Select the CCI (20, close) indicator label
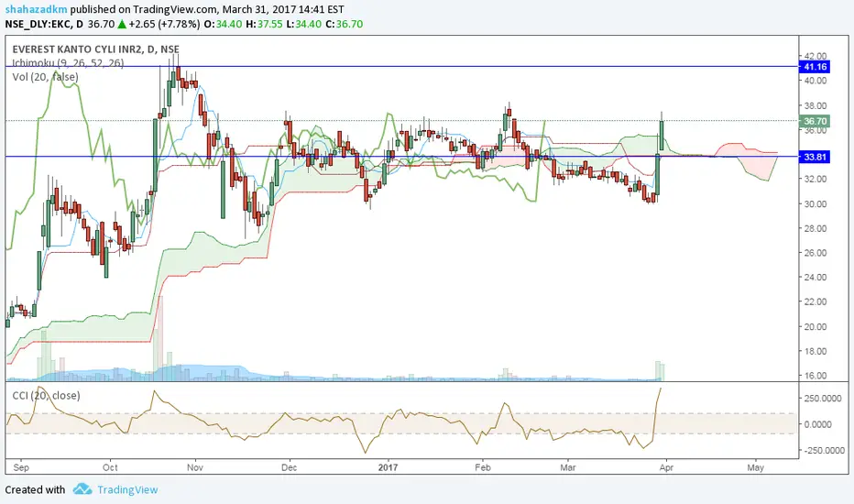This screenshot has width=854, height=504. click(47, 395)
